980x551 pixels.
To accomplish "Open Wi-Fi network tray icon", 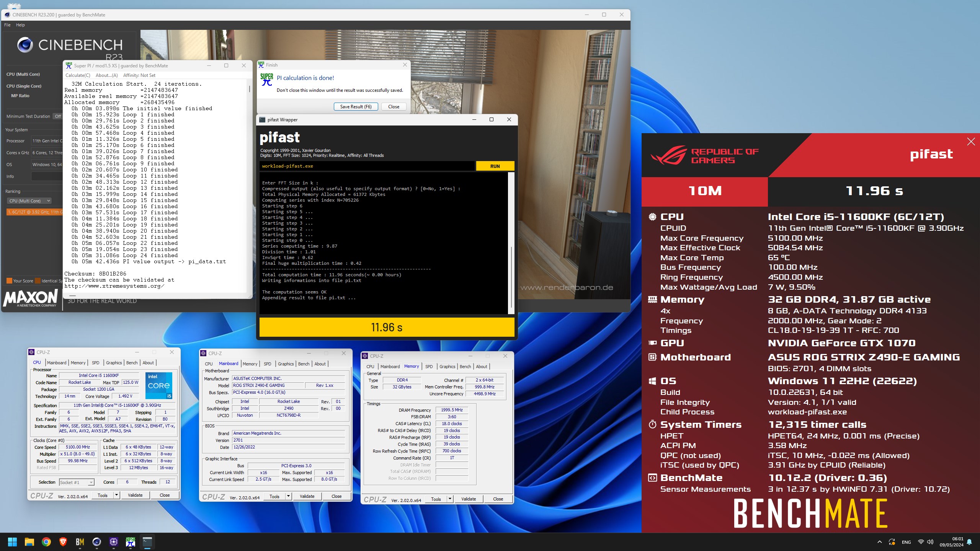I will 921,542.
